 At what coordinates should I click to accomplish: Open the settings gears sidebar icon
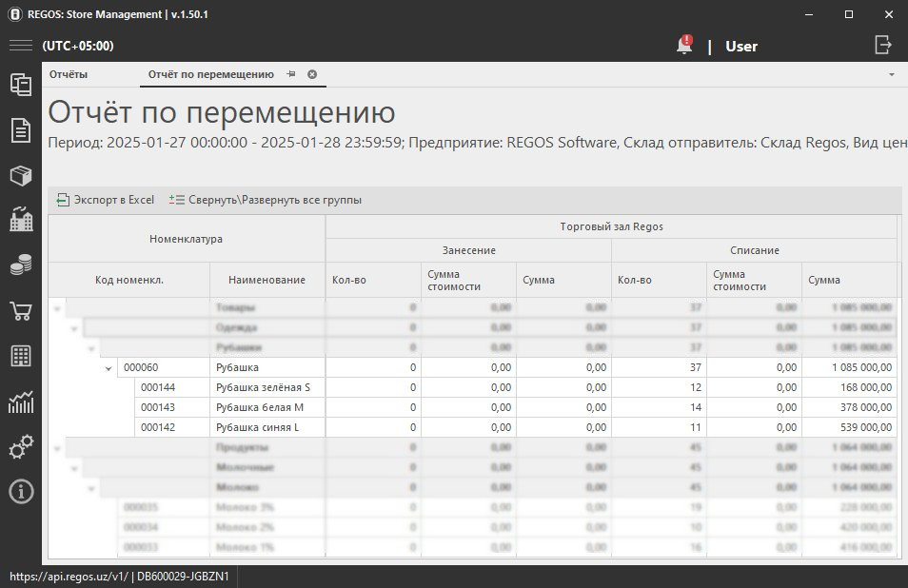pos(20,447)
